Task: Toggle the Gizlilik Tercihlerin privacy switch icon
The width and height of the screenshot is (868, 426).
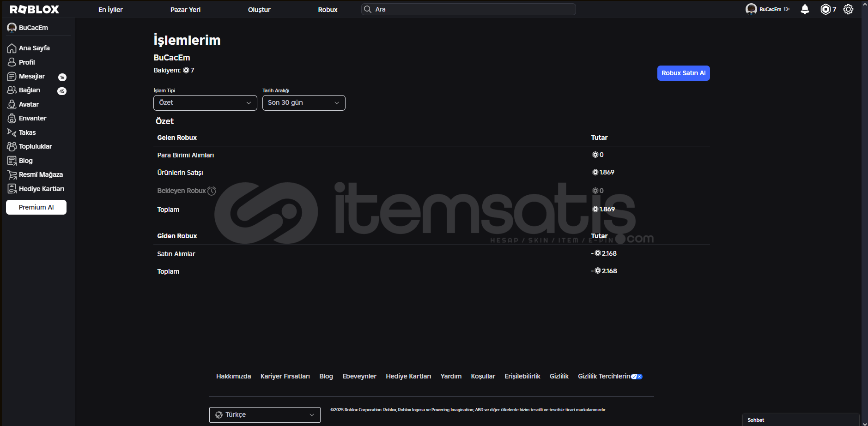Action: click(x=637, y=377)
